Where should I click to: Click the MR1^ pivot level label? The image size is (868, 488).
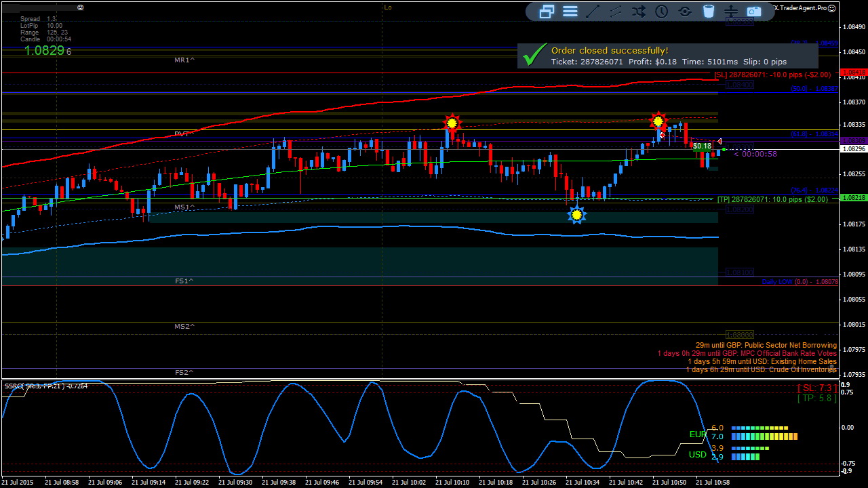point(184,60)
